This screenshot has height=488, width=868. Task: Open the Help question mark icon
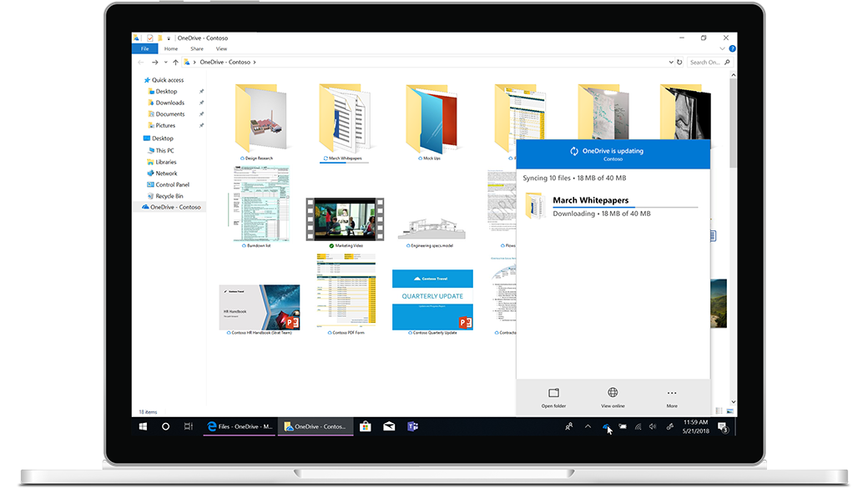pos(732,49)
